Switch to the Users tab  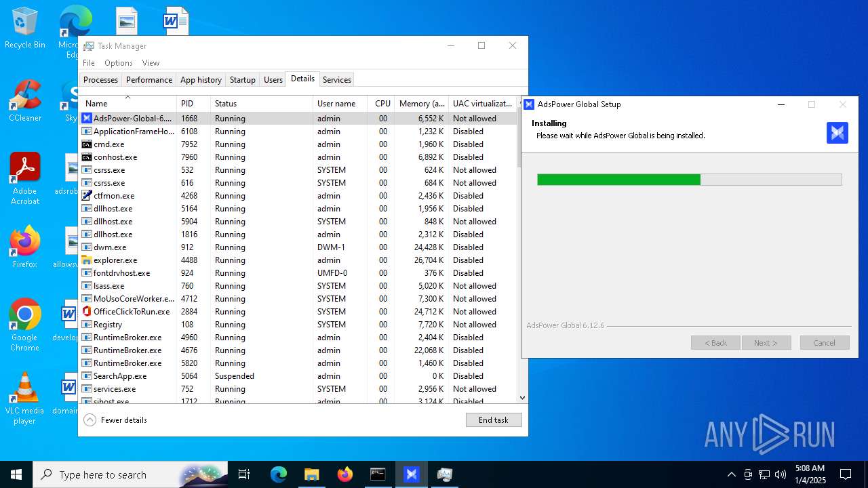pos(273,80)
